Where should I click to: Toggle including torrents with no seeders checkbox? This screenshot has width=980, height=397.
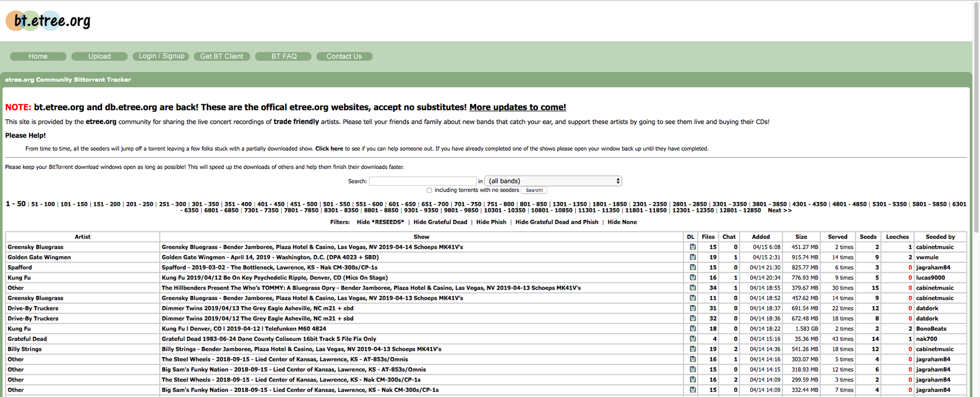coord(429,190)
